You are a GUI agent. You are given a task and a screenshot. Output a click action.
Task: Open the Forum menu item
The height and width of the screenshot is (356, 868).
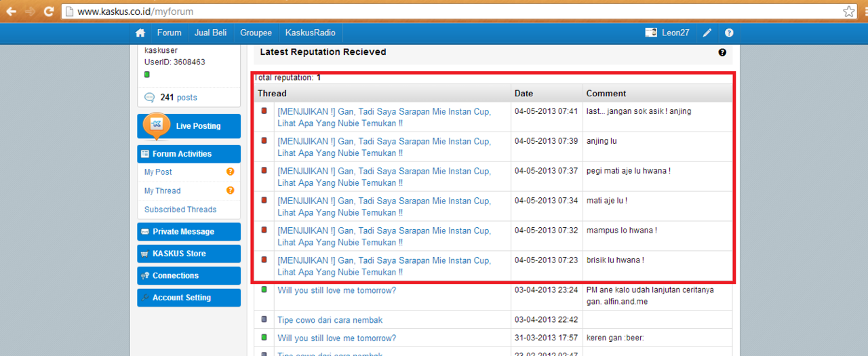pyautogui.click(x=169, y=33)
